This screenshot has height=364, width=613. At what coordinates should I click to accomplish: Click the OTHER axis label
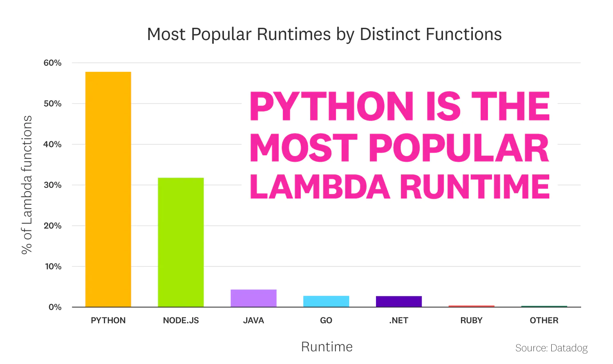pos(544,320)
